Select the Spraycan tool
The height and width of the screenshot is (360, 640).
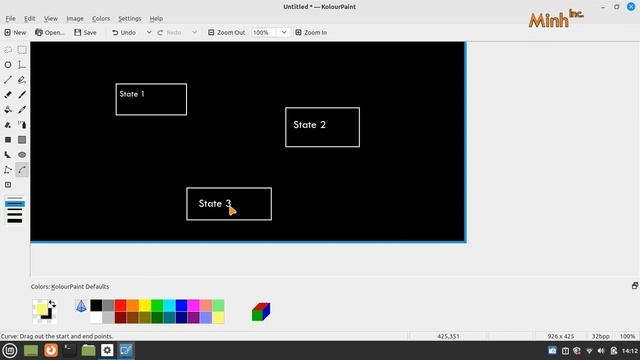coord(22,125)
